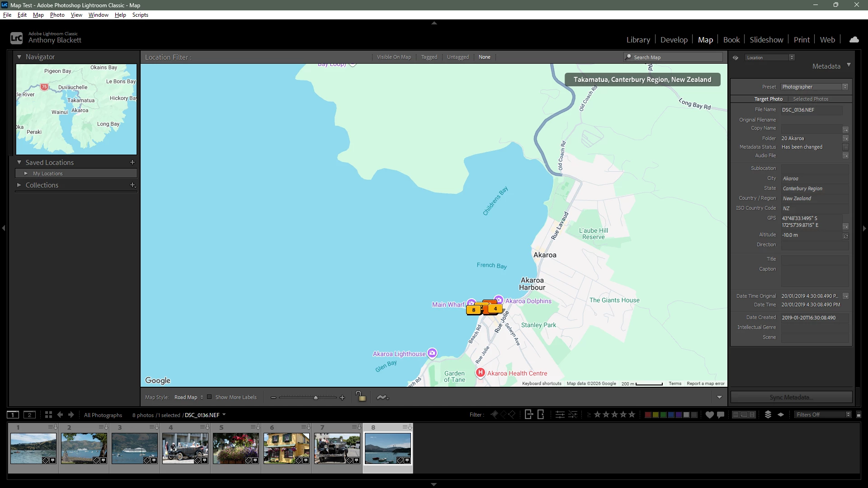Zoom out the map with minus icon
This screenshot has width=868, height=488.
(273, 398)
